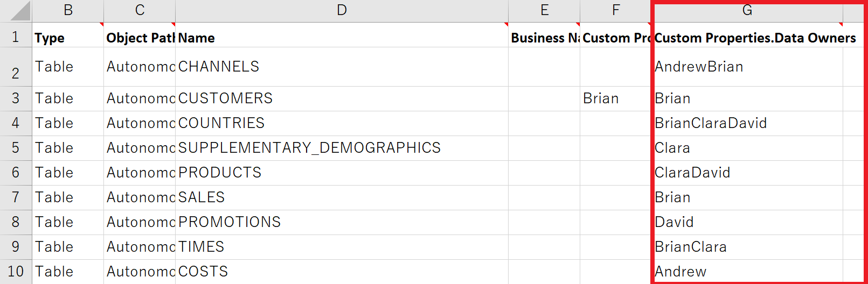The image size is (868, 284).
Task: Click column B header
Action: pos(68,10)
